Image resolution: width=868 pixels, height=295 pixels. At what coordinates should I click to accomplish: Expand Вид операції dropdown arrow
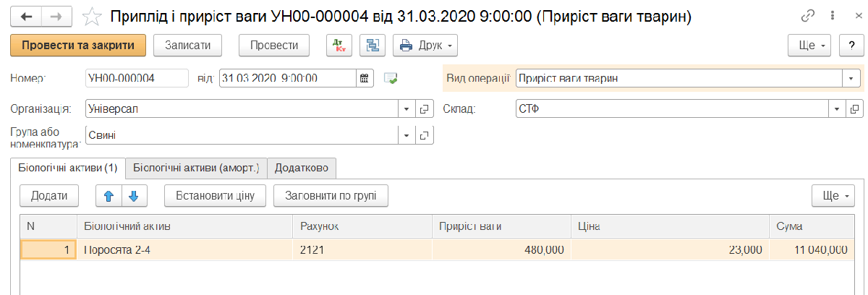coord(852,78)
